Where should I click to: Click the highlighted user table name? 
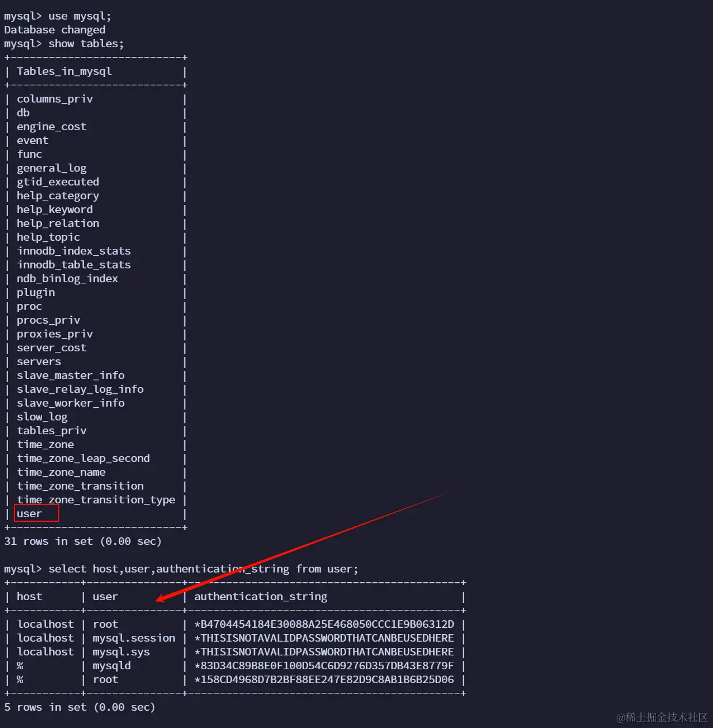point(29,514)
